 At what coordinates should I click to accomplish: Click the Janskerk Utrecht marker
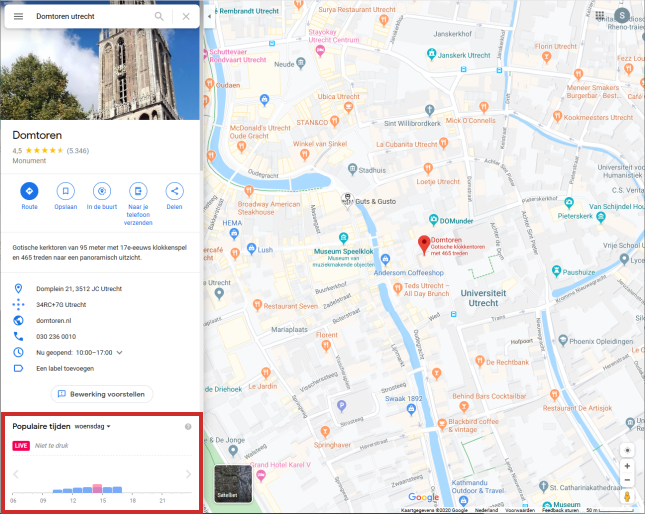point(431,54)
